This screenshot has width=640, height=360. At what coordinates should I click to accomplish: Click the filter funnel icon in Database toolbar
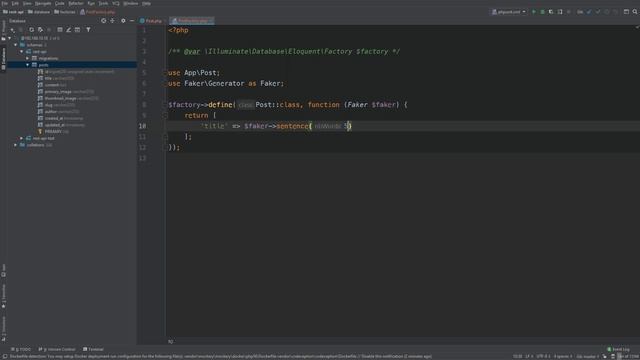point(88,30)
